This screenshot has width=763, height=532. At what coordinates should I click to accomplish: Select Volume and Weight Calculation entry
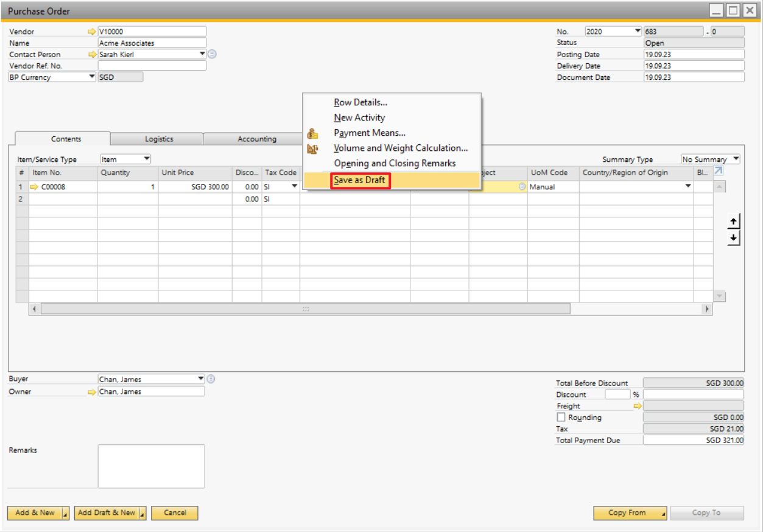[401, 149]
